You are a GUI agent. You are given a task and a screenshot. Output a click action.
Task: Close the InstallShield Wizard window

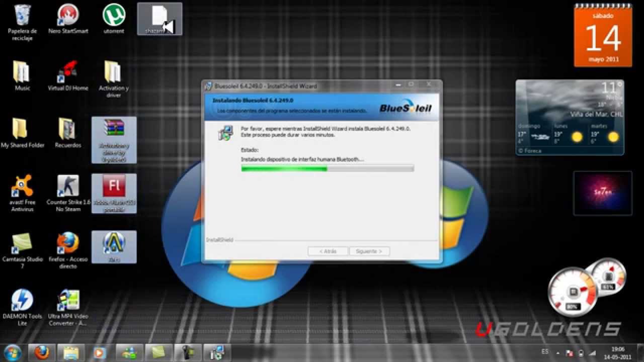428,84
